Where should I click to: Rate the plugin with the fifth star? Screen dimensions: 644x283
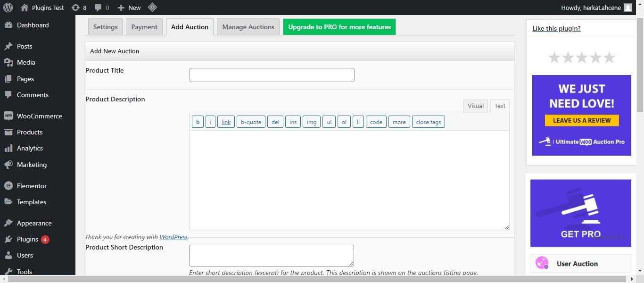610,58
